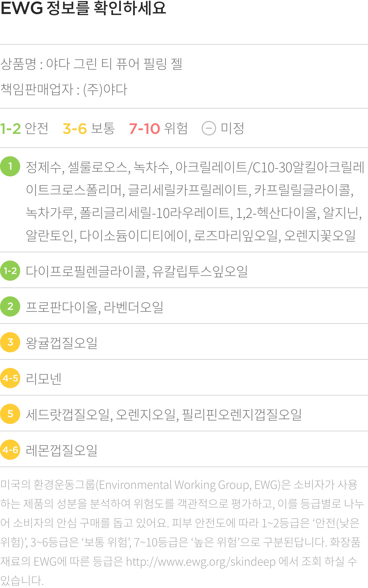Click the gray 미정 circle icon
The height and width of the screenshot is (588, 368).
[209, 128]
